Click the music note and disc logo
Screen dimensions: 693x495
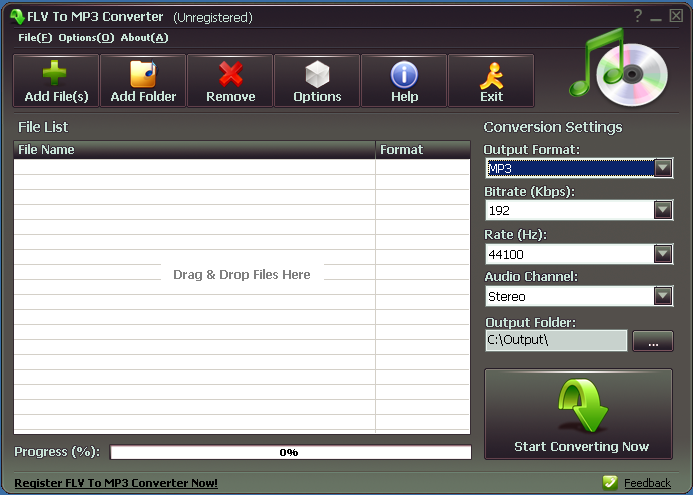[x=619, y=67]
